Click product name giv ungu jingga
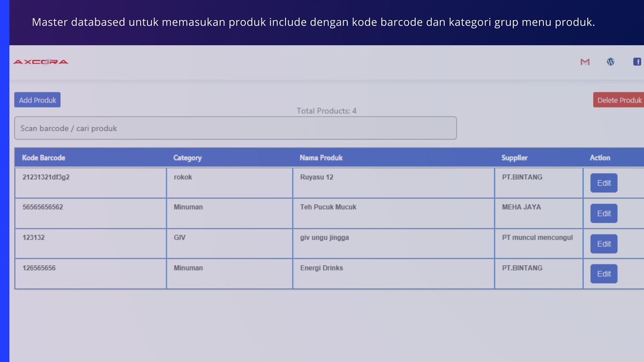This screenshot has width=644, height=362. [x=324, y=238]
